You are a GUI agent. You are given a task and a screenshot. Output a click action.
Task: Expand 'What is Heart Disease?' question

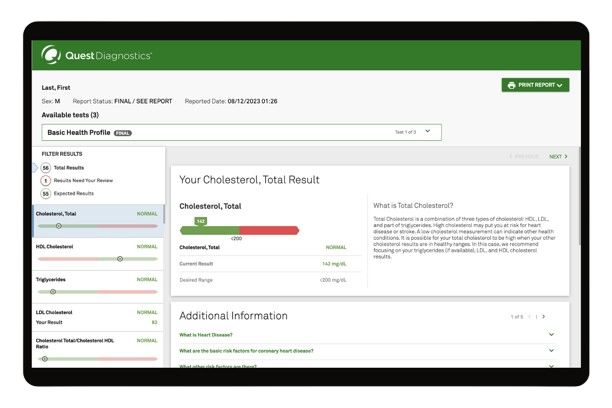point(551,335)
